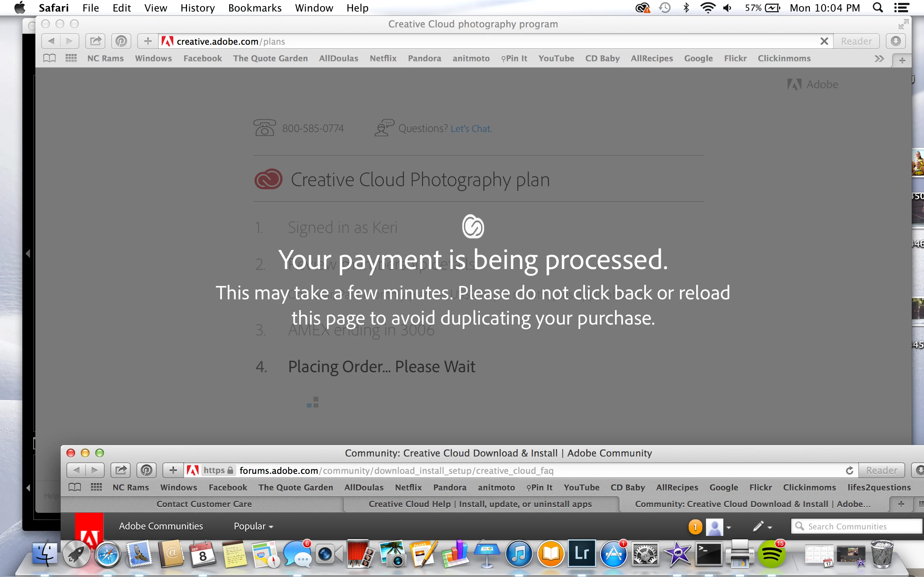This screenshot has width=924, height=577.
Task: Reload the forums.adobe.com page
Action: (x=850, y=470)
